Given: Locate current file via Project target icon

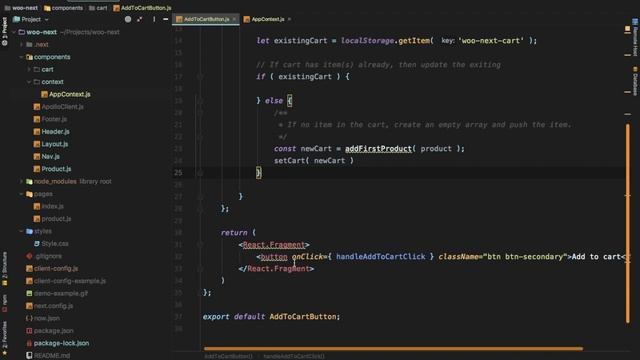Looking at the screenshot, I should tap(128, 19).
